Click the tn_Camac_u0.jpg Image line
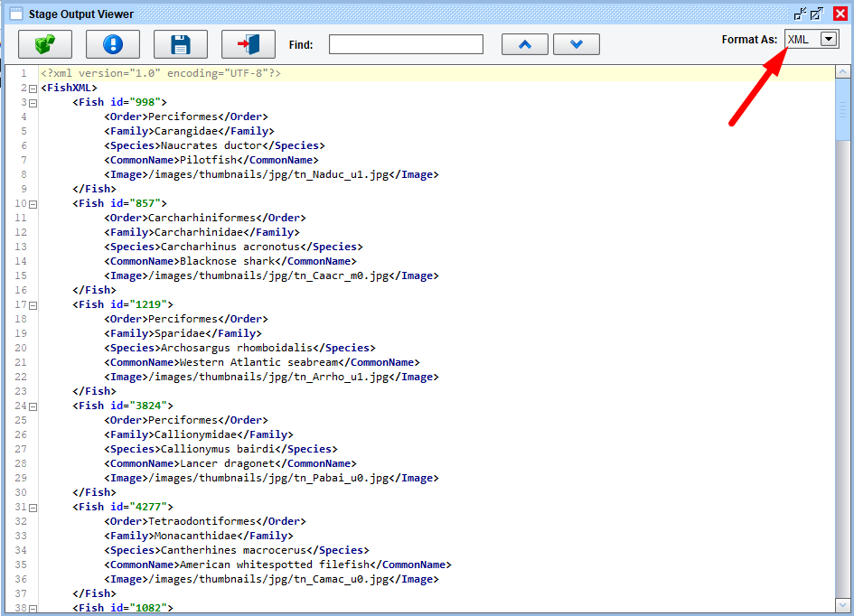The image size is (854, 616). coord(271,580)
